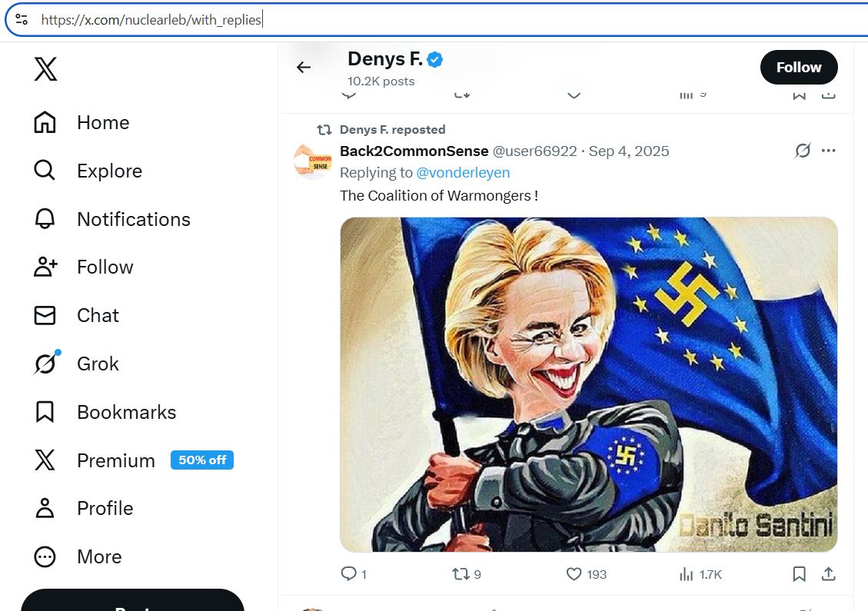Open the @vonderleyen mention link
Image resolution: width=868 pixels, height=611 pixels.
pos(463,173)
